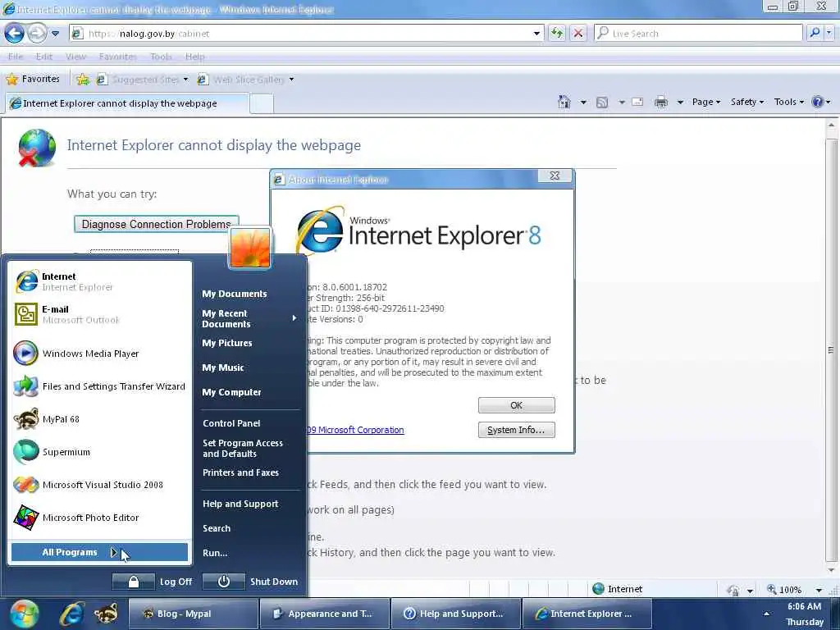Open My Computer from Start menu
840x630 pixels.
pyautogui.click(x=231, y=392)
